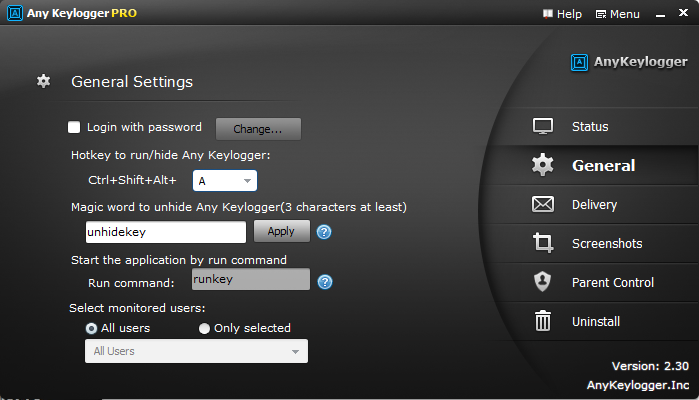Screen dimensions: 699x400
Task: Click the Parent Control shield icon
Action: point(543,283)
